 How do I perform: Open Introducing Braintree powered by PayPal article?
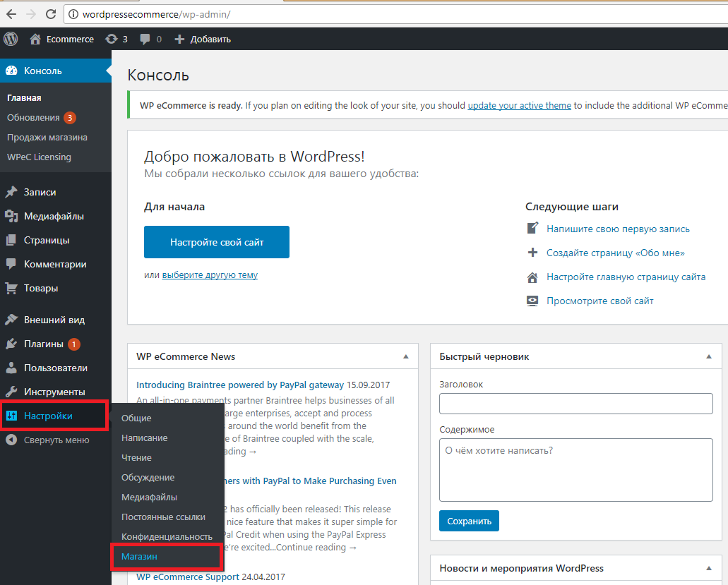(x=240, y=385)
